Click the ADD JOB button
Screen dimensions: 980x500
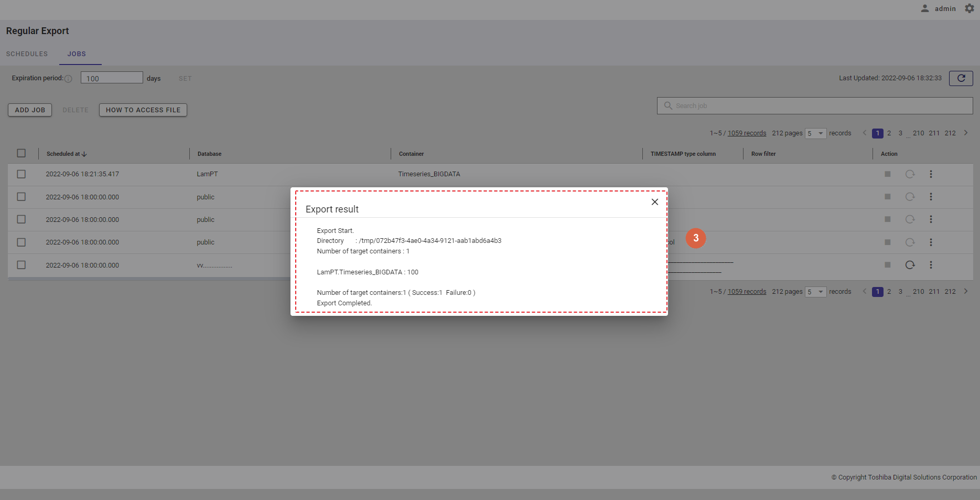point(30,110)
